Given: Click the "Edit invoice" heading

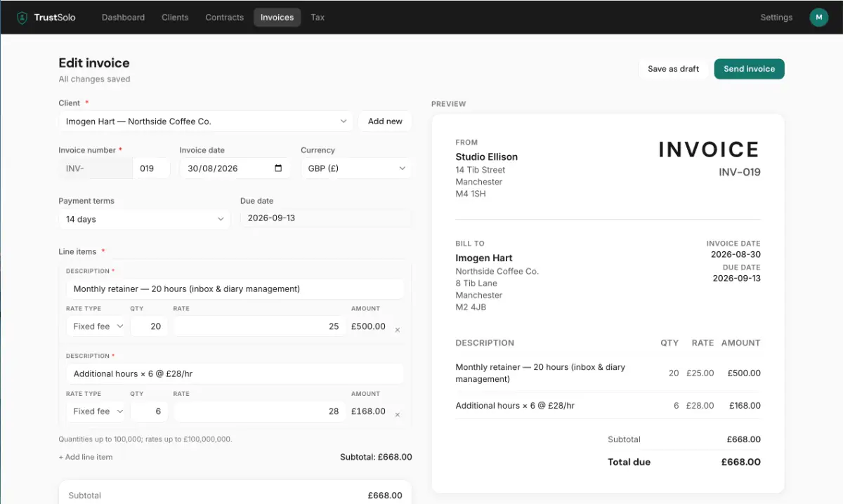Looking at the screenshot, I should click(94, 63).
